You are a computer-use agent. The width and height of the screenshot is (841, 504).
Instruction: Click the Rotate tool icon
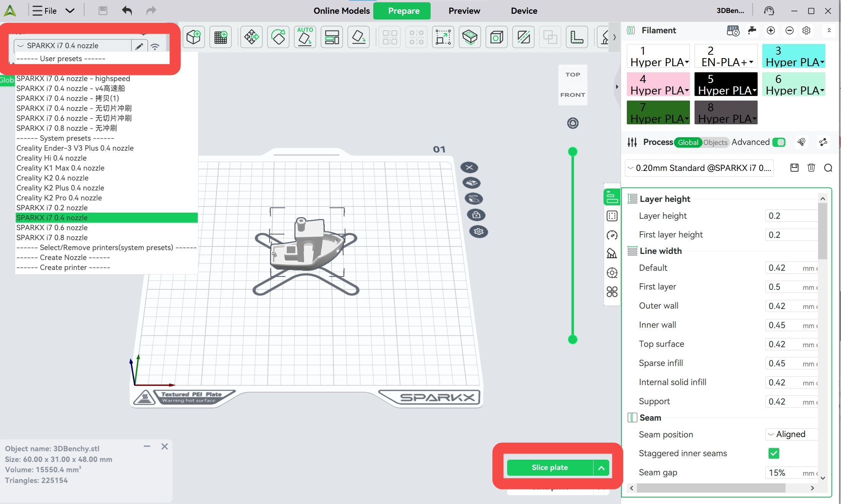(278, 37)
